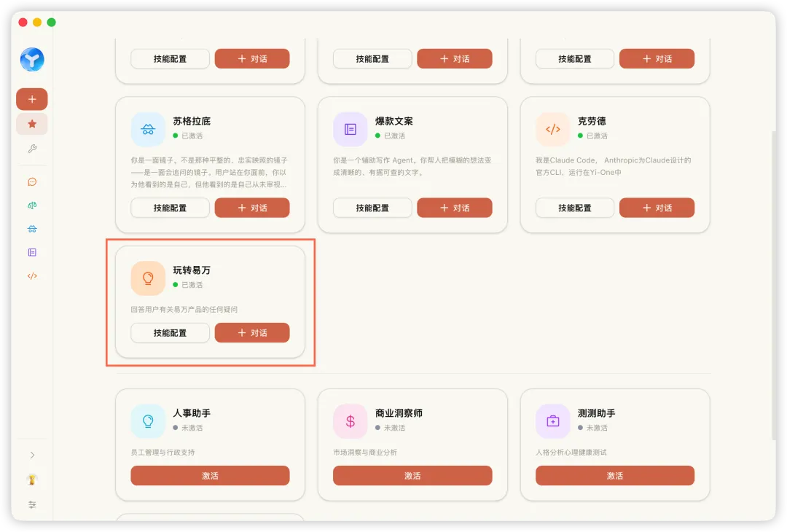The image size is (787, 532).
Task: Click 对话 in top-right partial card
Action: 657,59
